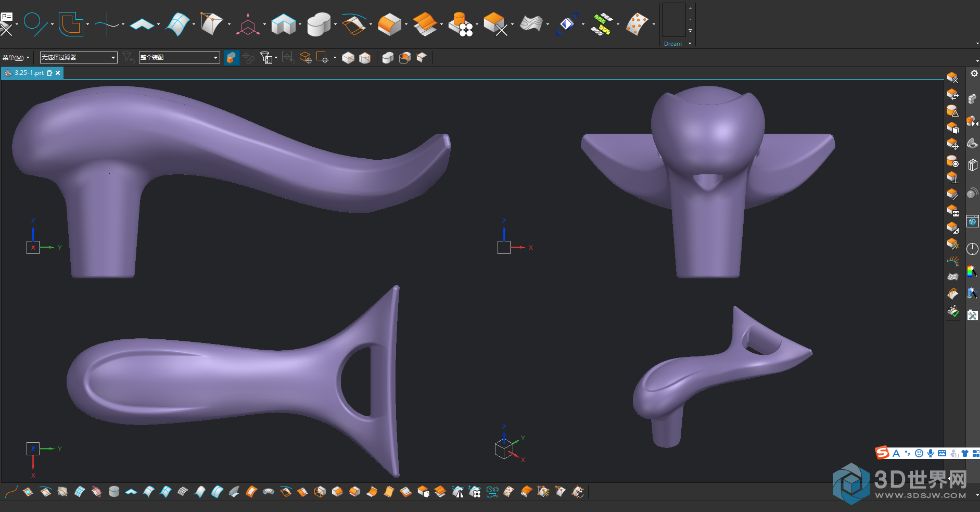
Task: Open the tools wrench panel icon
Action: (x=972, y=315)
